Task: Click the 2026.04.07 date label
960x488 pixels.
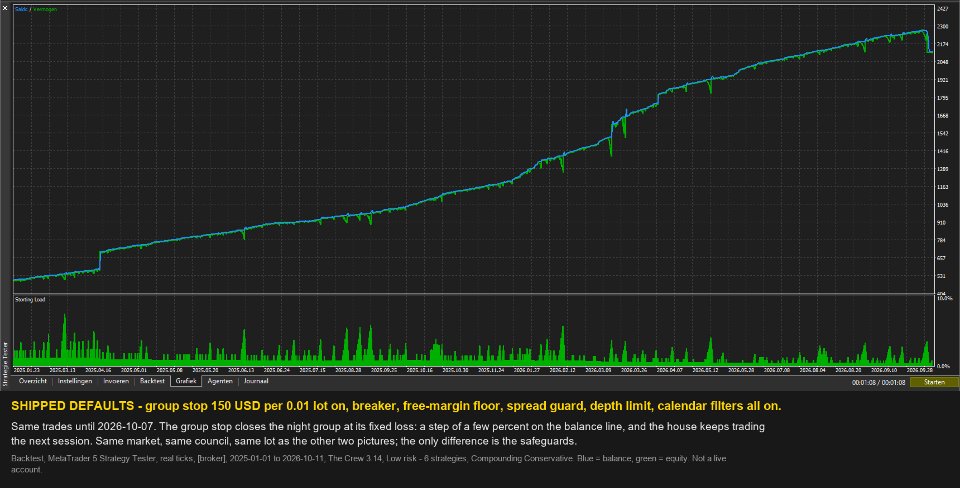Action: point(670,370)
